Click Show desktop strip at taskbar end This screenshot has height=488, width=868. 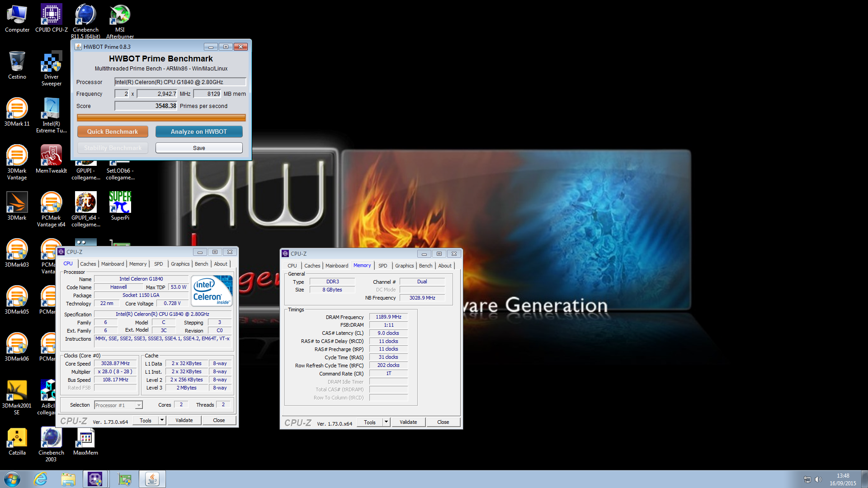click(x=864, y=479)
